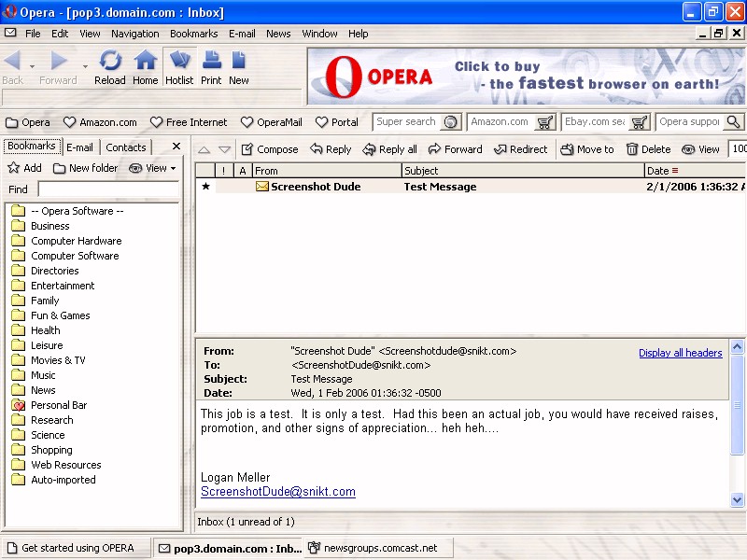747x560 pixels.
Task: Click the Display all headers link
Action: pos(681,353)
